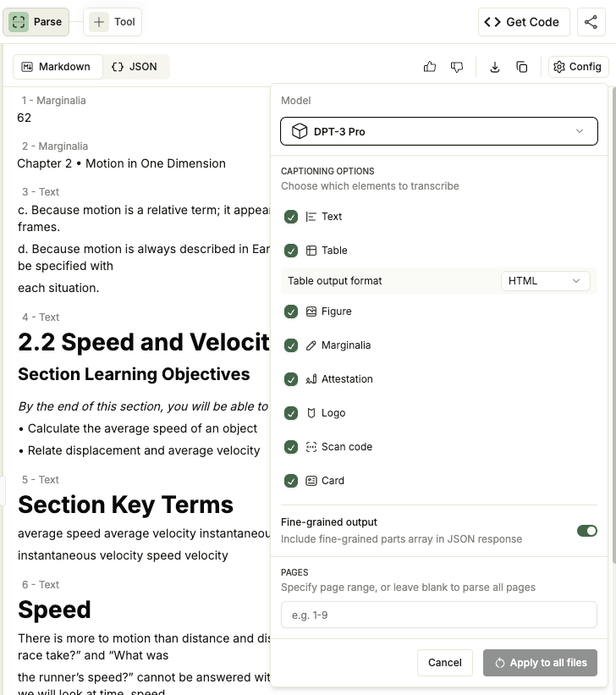
Task: Switch to the Markdown tab
Action: pos(58,67)
